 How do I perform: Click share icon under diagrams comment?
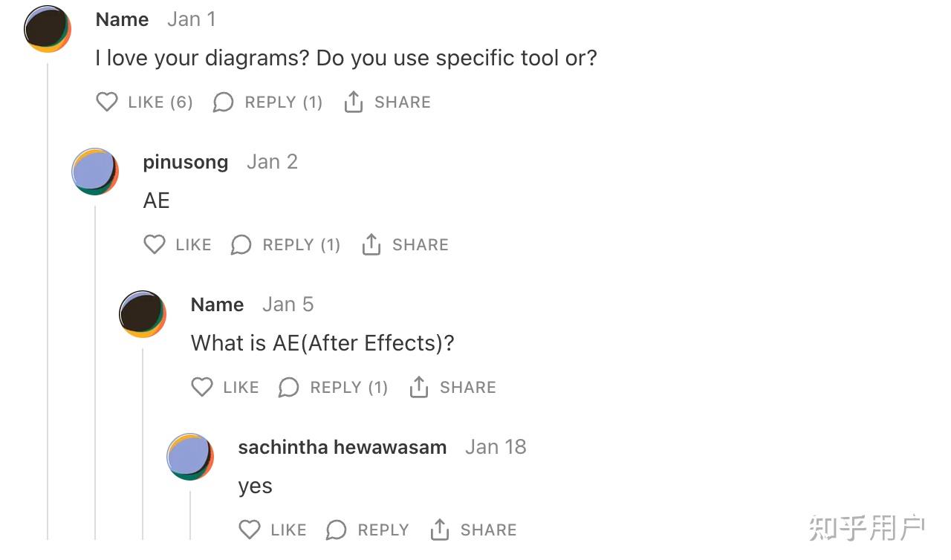pyautogui.click(x=354, y=102)
